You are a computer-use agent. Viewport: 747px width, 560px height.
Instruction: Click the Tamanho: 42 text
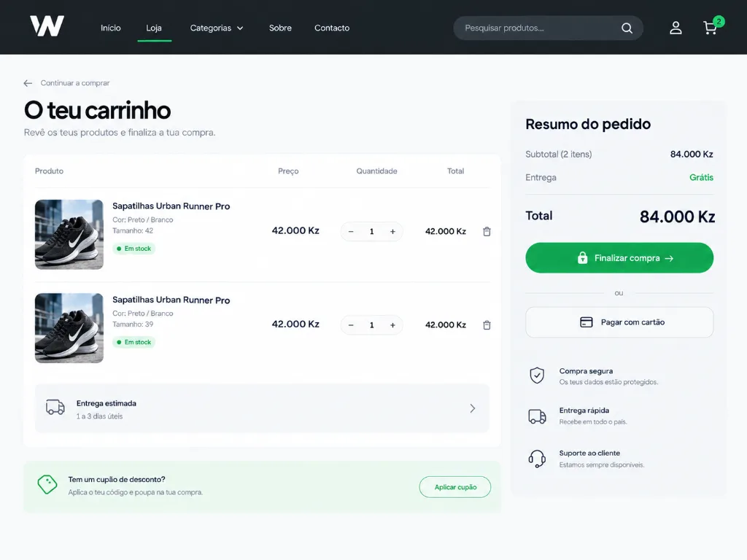tap(133, 231)
